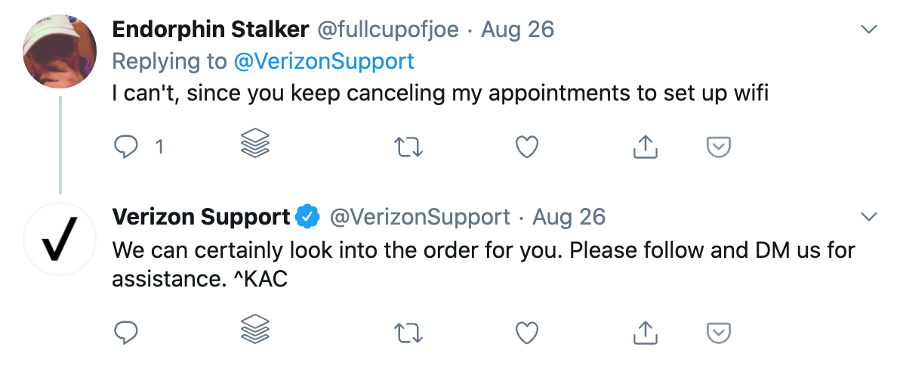The image size is (902, 372).
Task: Like the Verizon Support tweet
Action: point(526,332)
